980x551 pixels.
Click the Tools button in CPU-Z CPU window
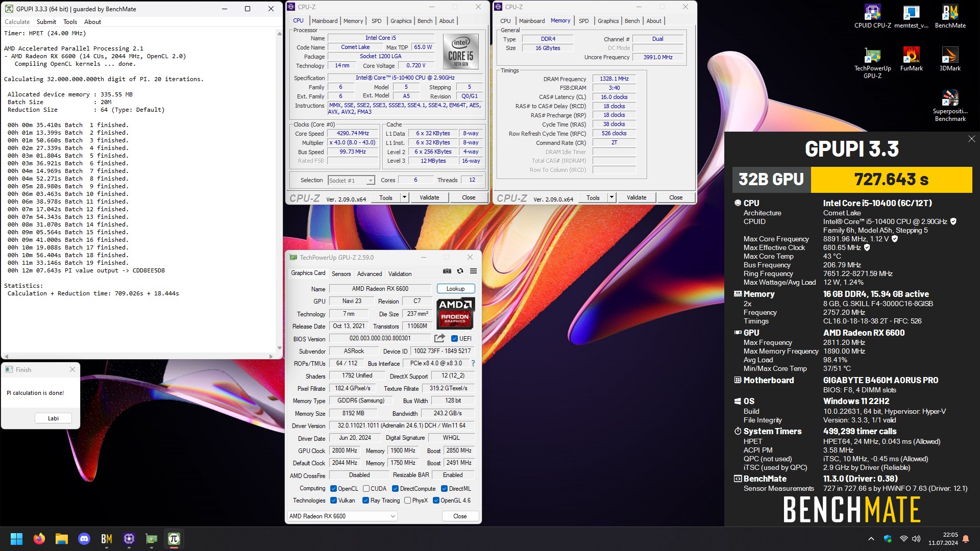point(386,197)
